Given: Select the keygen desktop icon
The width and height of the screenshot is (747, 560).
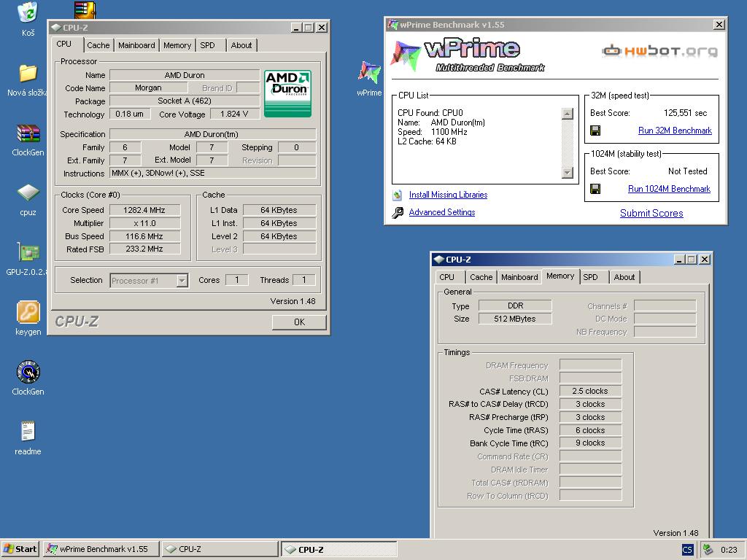Looking at the screenshot, I should [x=28, y=312].
